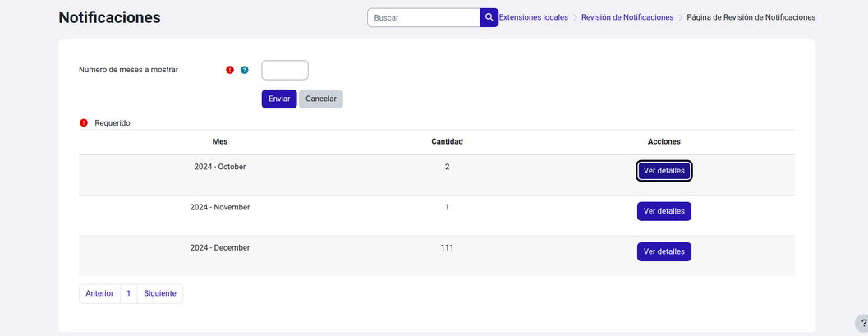Screen dimensions: 868x336
Task: Click the magnifying glass search button
Action: tap(489, 17)
